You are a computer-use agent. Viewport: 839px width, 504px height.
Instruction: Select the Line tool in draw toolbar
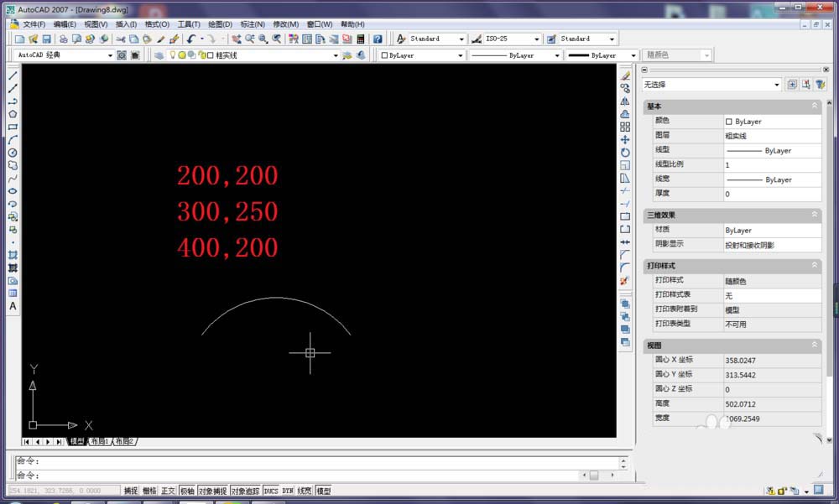[x=13, y=75]
